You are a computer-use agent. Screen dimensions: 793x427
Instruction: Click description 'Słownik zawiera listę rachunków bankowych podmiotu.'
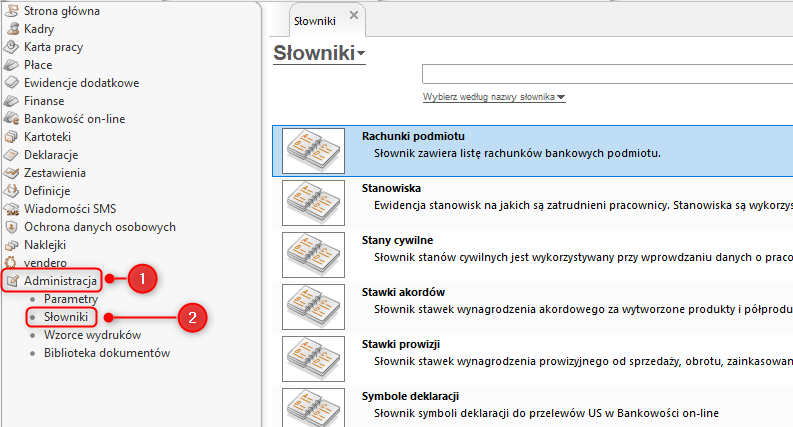(517, 153)
